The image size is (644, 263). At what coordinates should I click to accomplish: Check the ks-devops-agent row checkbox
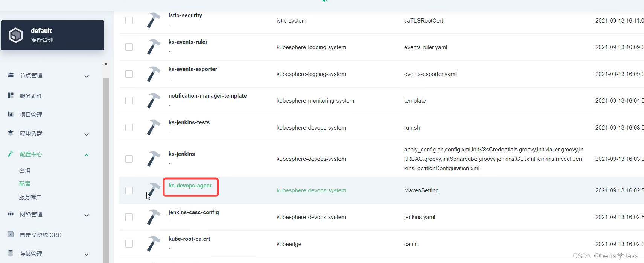coord(129,190)
